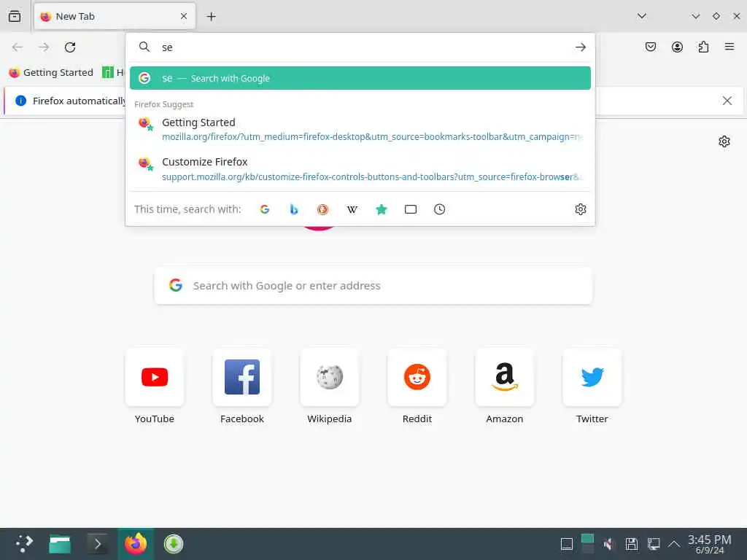
Task: Open Getting Started bookmark in toolbar
Action: pyautogui.click(x=51, y=72)
